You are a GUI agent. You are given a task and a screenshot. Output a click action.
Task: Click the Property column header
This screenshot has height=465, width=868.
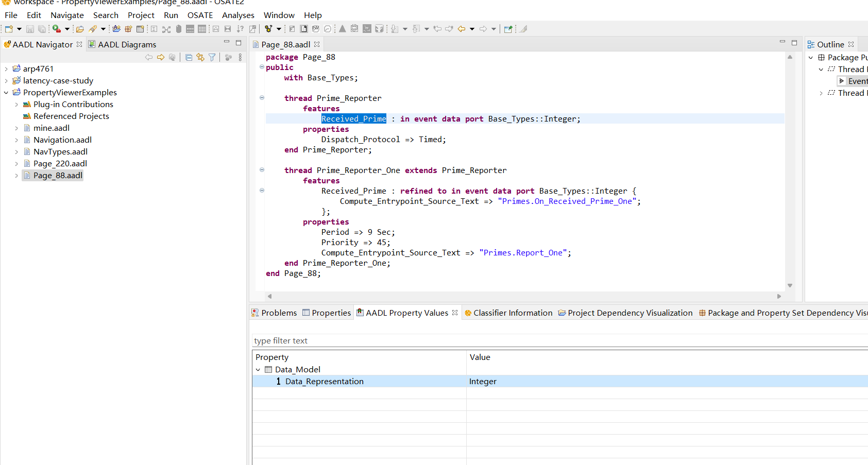pos(359,357)
